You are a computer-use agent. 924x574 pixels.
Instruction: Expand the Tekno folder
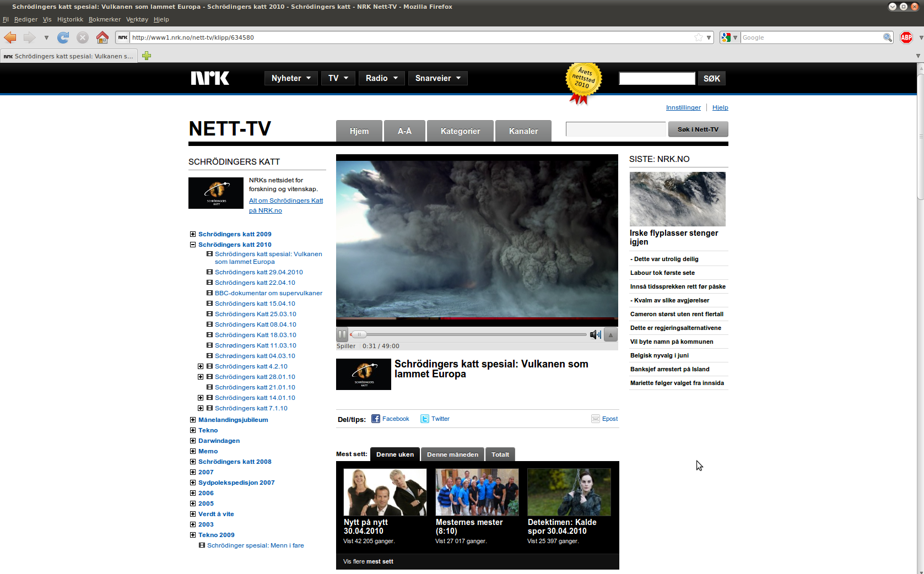click(193, 430)
